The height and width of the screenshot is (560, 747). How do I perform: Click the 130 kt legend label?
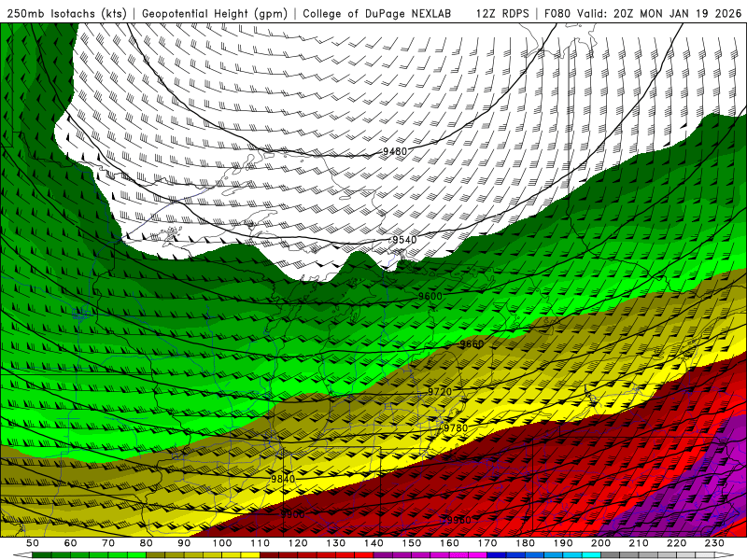336,543
